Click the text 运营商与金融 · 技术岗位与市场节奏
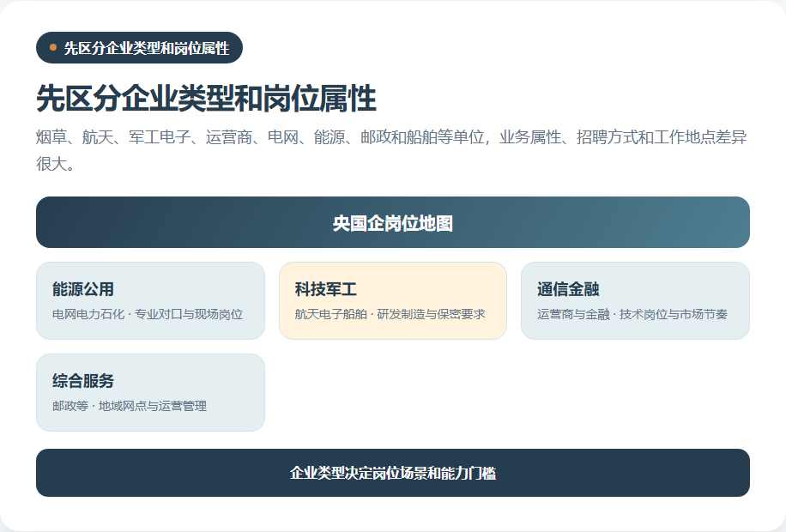Screen dimensions: 786x532 tap(632, 314)
